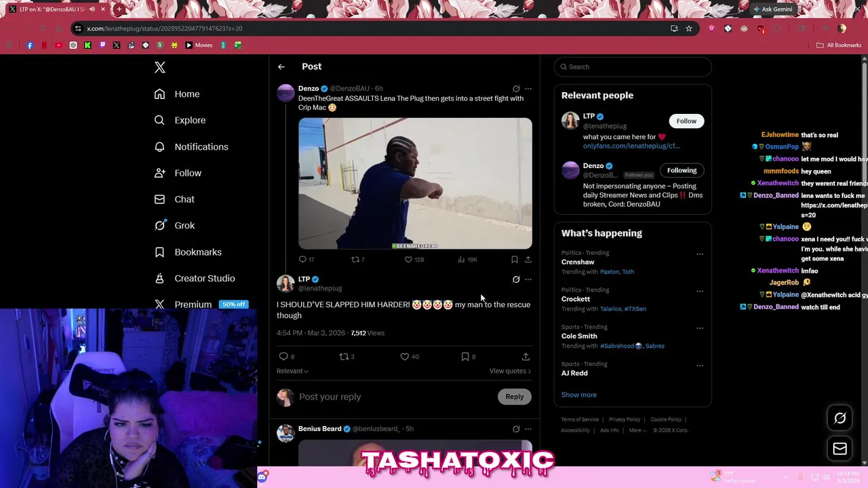The height and width of the screenshot is (488, 868).
Task: Open more options on Benius Beard's post
Action: coord(528,429)
